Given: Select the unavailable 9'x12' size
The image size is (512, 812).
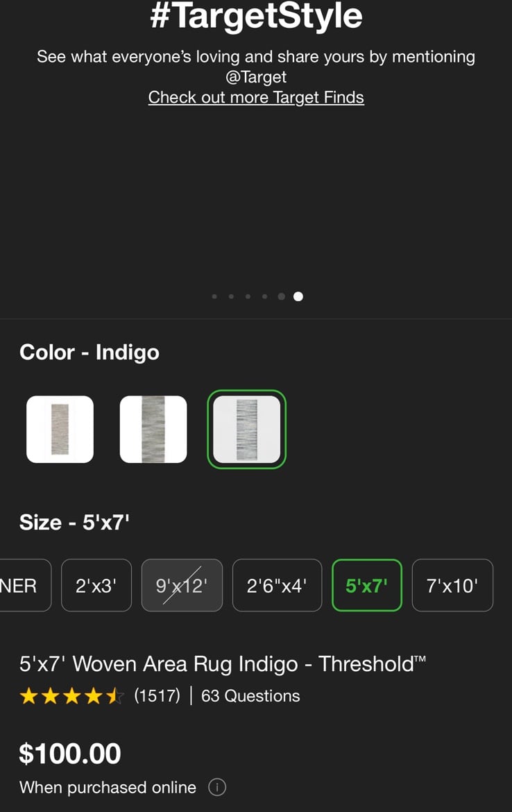Looking at the screenshot, I should 182,586.
